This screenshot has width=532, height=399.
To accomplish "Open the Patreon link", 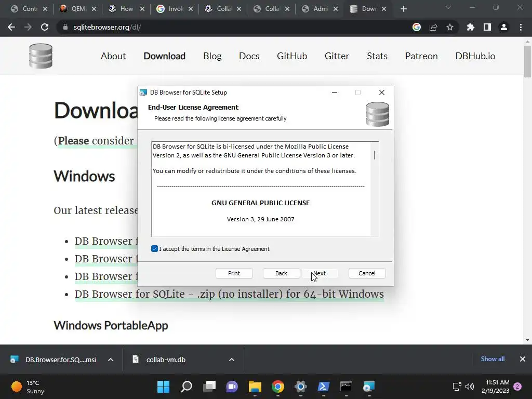I will click(x=421, y=56).
